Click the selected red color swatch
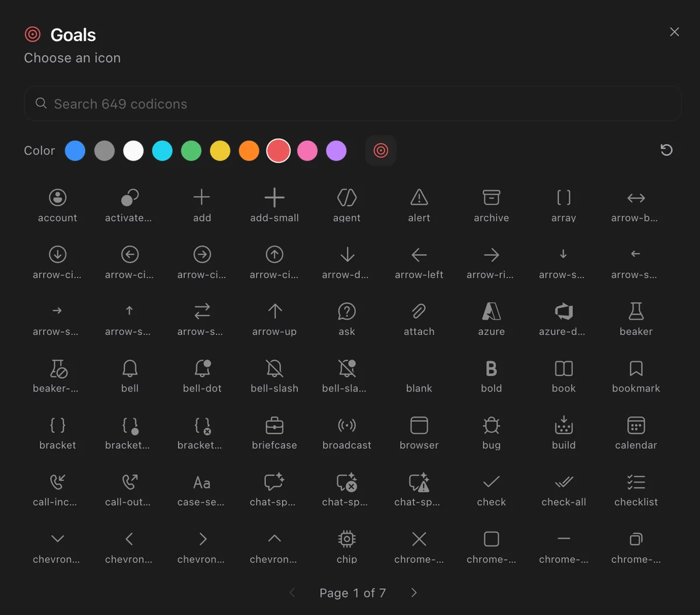The width and height of the screenshot is (700, 615). pos(278,151)
